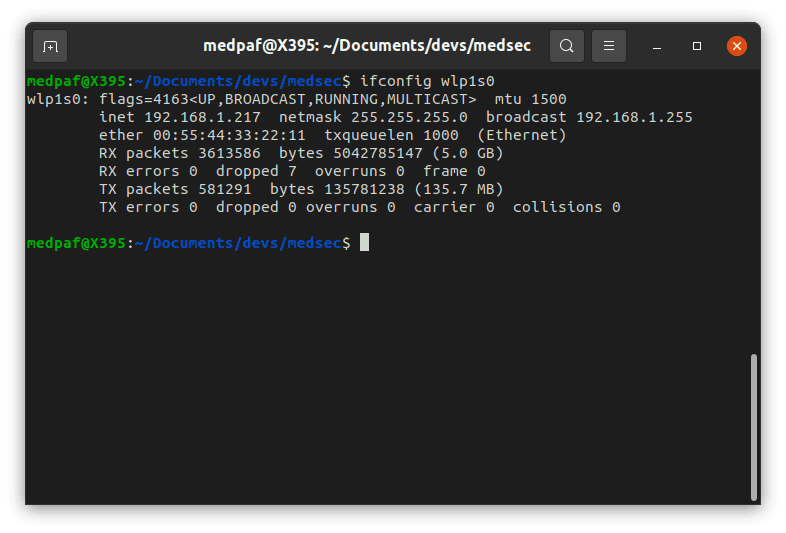Open the terminal search tool
The height and width of the screenshot is (533, 786).
pos(566,46)
